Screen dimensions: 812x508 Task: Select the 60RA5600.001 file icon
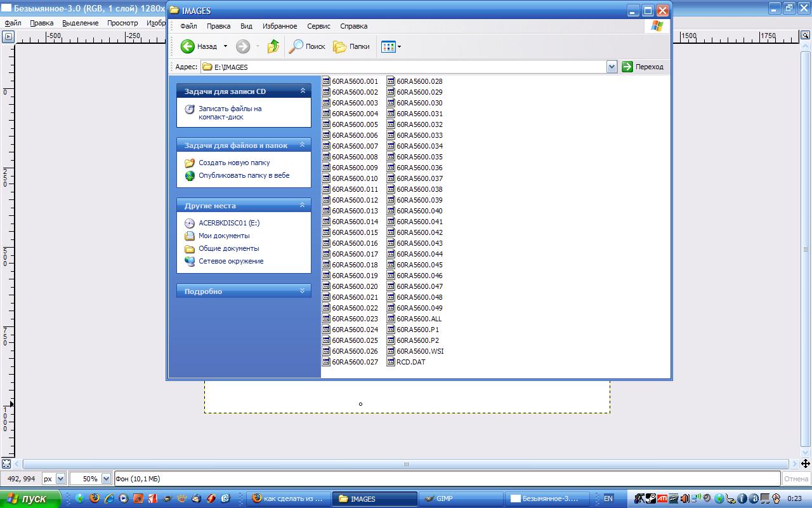pos(326,81)
